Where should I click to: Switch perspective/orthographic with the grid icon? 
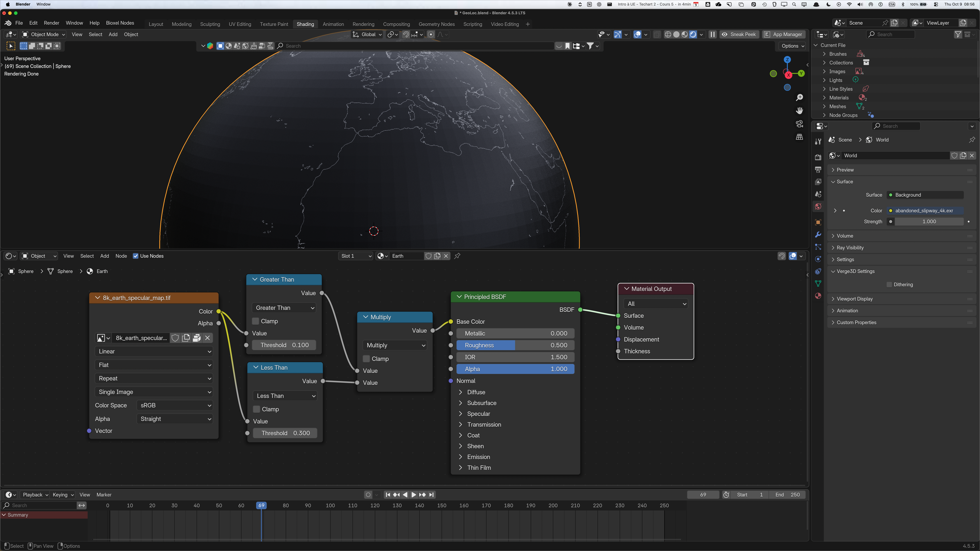click(799, 137)
